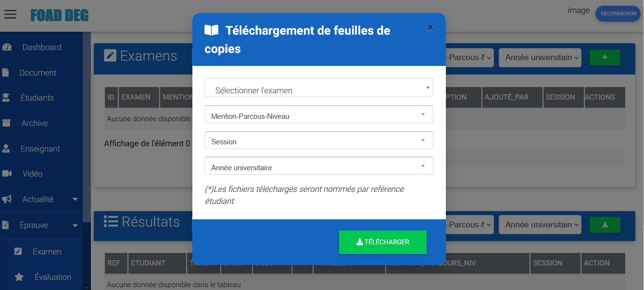Click the Archive box icon

point(6,123)
